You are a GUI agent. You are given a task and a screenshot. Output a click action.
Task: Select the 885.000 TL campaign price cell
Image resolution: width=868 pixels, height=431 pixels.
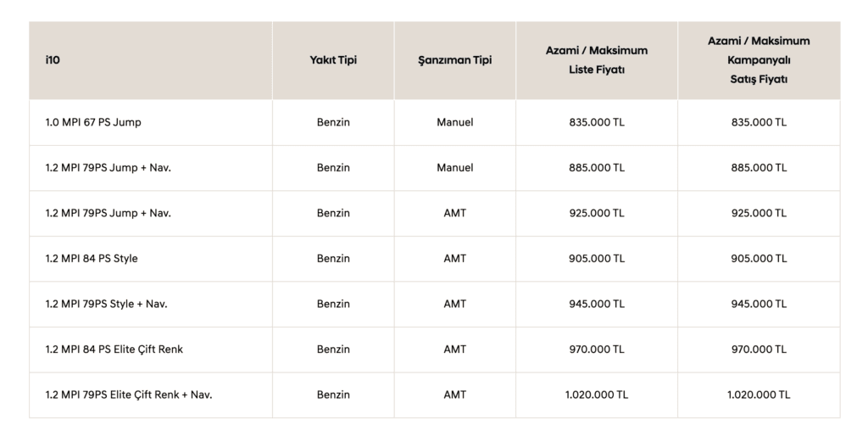pyautogui.click(x=759, y=168)
